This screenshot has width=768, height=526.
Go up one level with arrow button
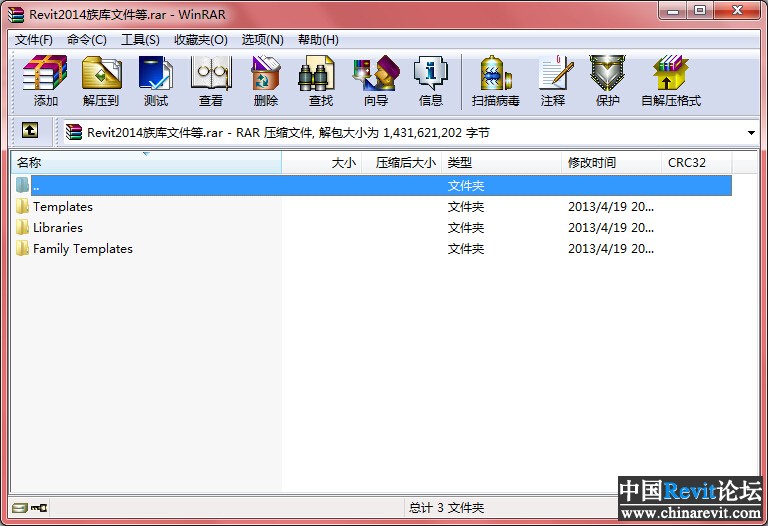tap(30, 130)
